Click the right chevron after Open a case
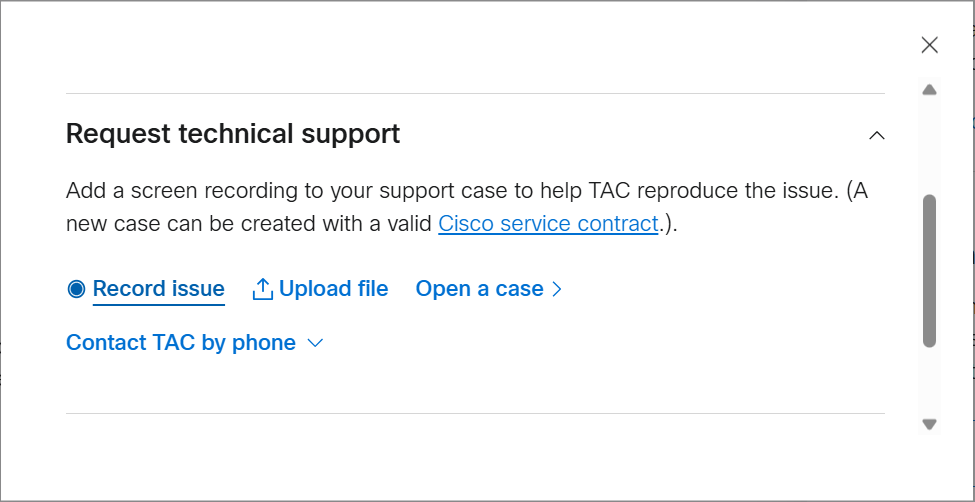 557,289
